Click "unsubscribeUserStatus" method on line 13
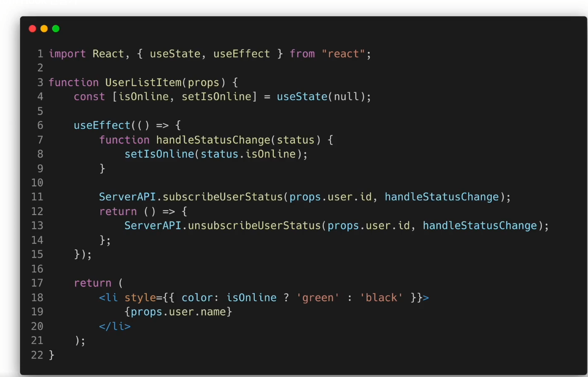 coord(254,226)
